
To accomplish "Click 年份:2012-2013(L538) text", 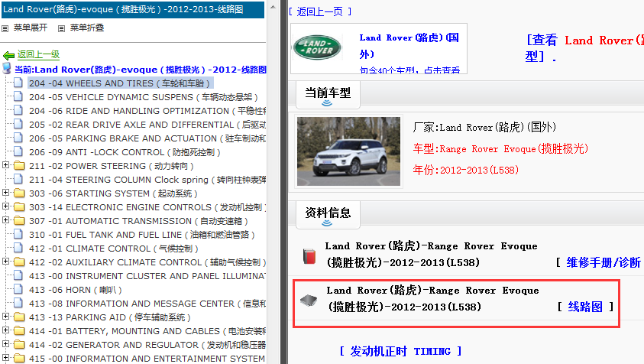I will pyautogui.click(x=466, y=170).
